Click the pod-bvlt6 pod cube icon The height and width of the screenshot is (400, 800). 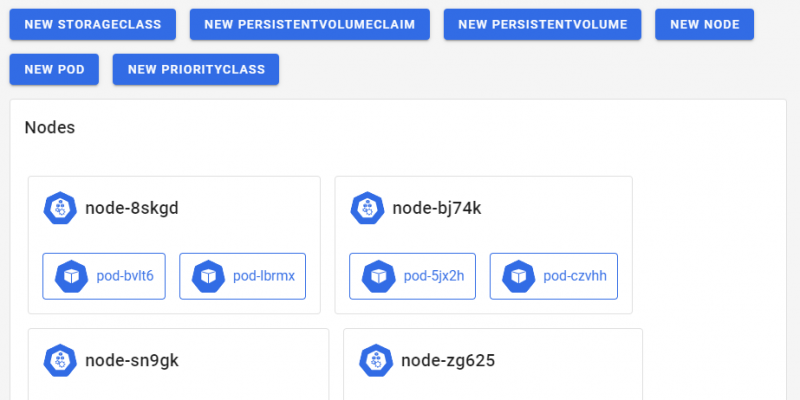[72, 276]
